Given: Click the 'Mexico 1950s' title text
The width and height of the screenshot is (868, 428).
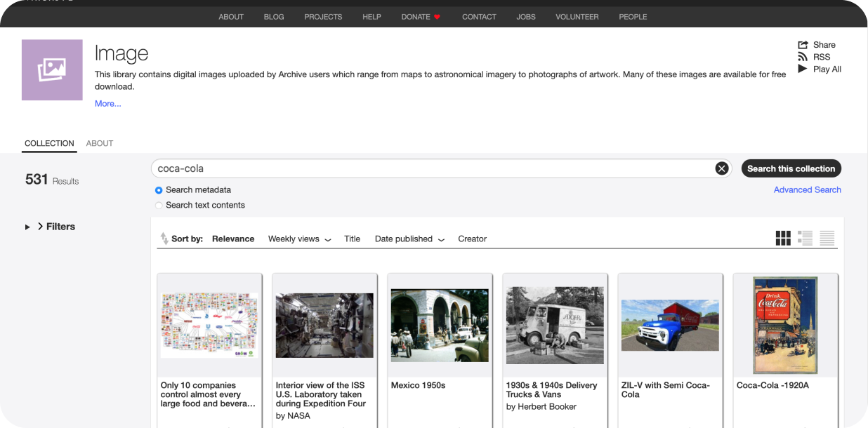Looking at the screenshot, I should point(419,385).
